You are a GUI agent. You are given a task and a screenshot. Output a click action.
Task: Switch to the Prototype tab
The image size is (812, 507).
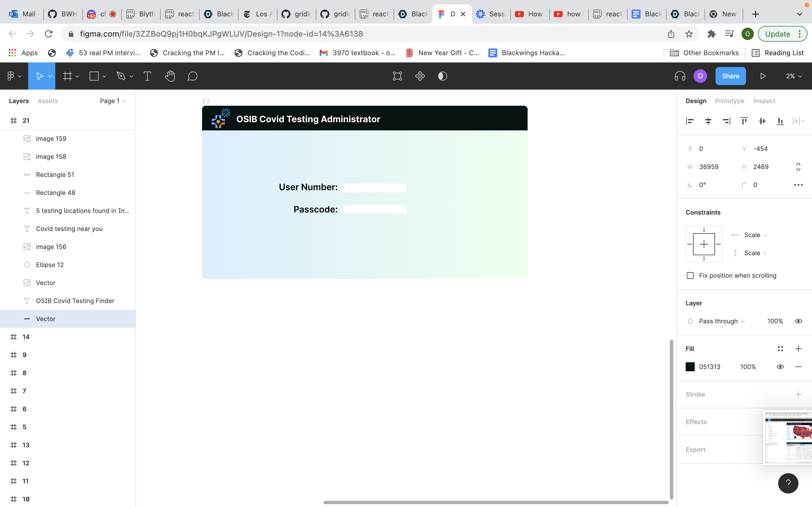click(729, 101)
